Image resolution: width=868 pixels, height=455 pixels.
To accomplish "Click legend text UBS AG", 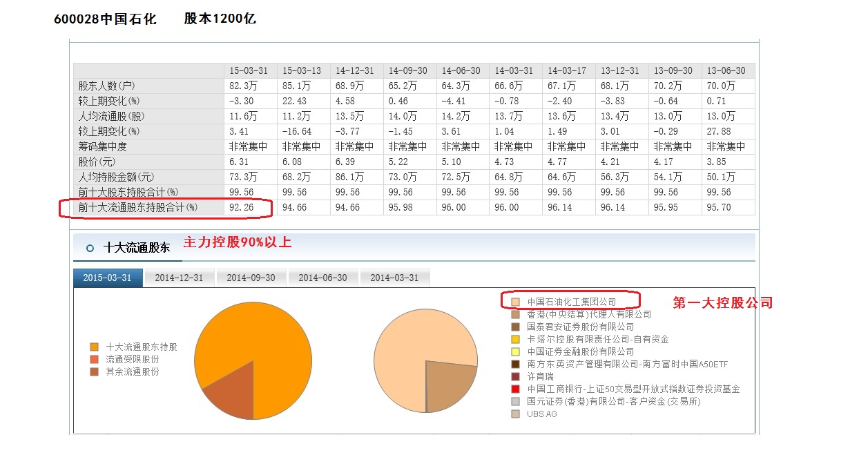I will [541, 414].
